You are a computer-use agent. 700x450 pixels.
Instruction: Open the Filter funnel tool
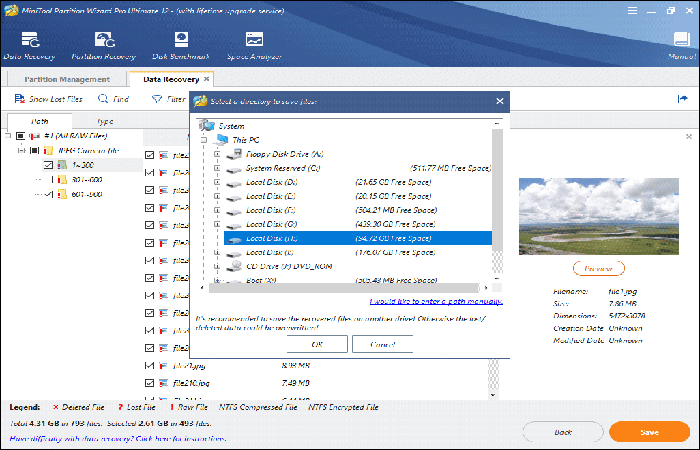(168, 99)
